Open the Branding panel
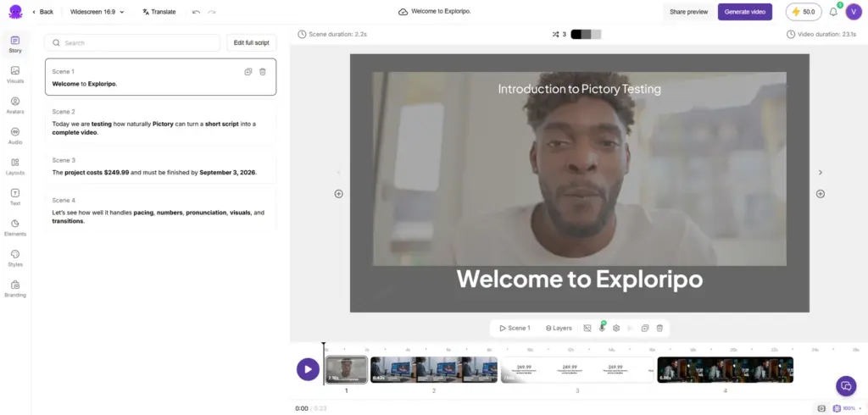Image resolution: width=868 pixels, height=415 pixels. [15, 289]
